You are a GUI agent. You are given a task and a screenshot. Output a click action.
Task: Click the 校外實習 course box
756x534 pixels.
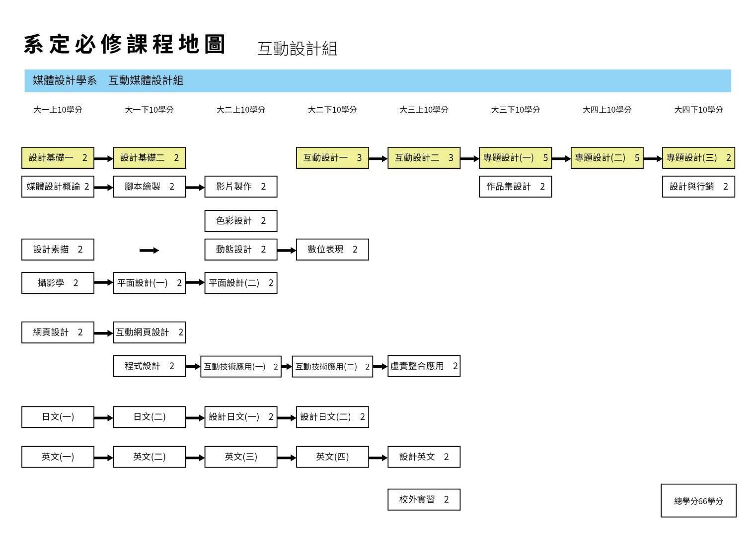coord(424,499)
